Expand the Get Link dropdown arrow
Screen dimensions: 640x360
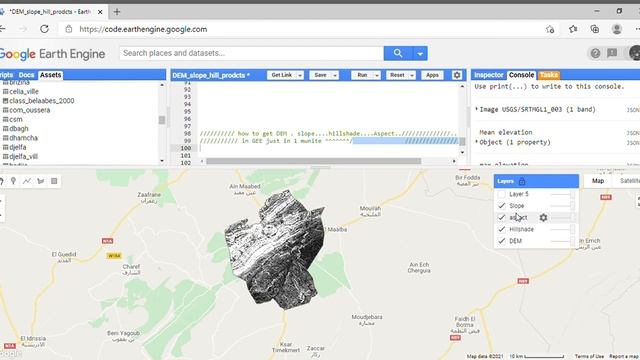click(300, 75)
